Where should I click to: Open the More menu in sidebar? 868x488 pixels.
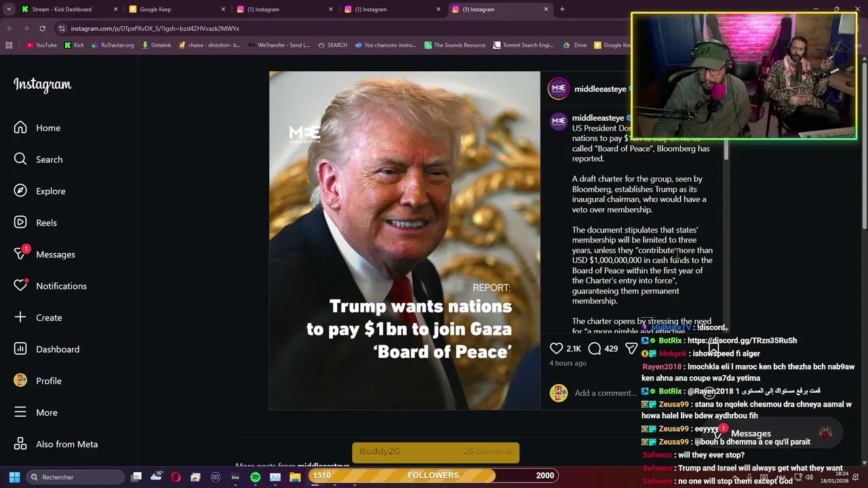(x=36, y=412)
